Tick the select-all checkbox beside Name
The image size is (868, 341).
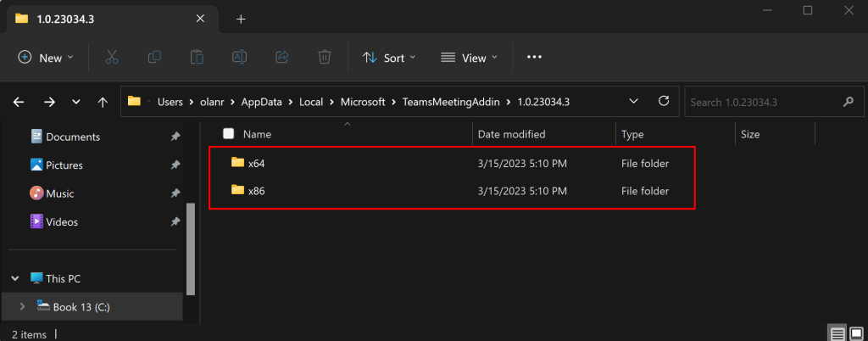(x=228, y=134)
